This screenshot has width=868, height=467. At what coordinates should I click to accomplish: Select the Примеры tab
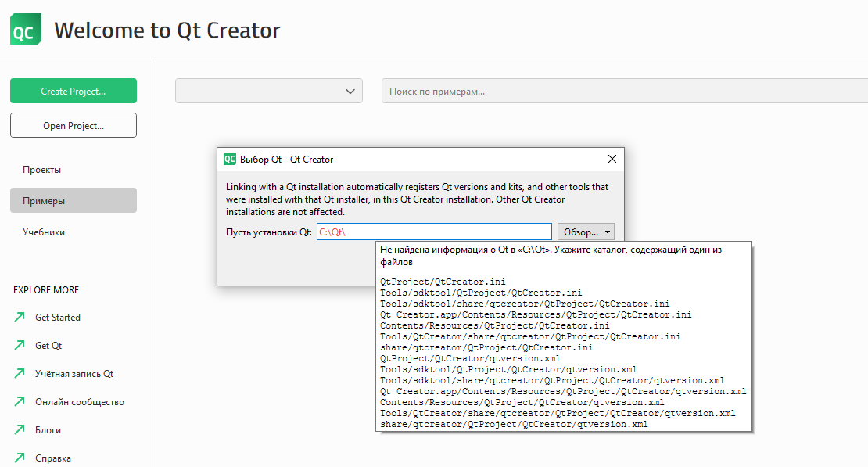[73, 200]
